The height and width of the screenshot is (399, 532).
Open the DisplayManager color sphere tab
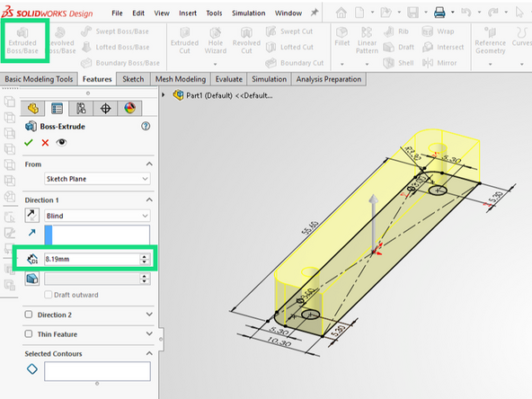click(x=130, y=109)
